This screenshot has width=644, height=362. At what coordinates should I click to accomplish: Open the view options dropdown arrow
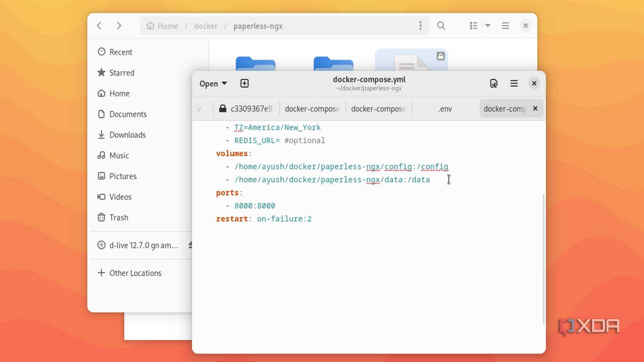tap(488, 25)
